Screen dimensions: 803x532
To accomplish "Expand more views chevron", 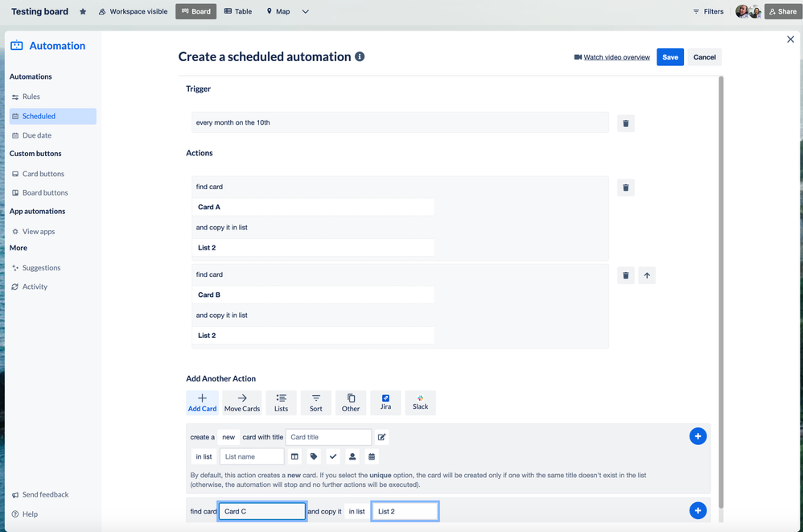I will 305,11.
